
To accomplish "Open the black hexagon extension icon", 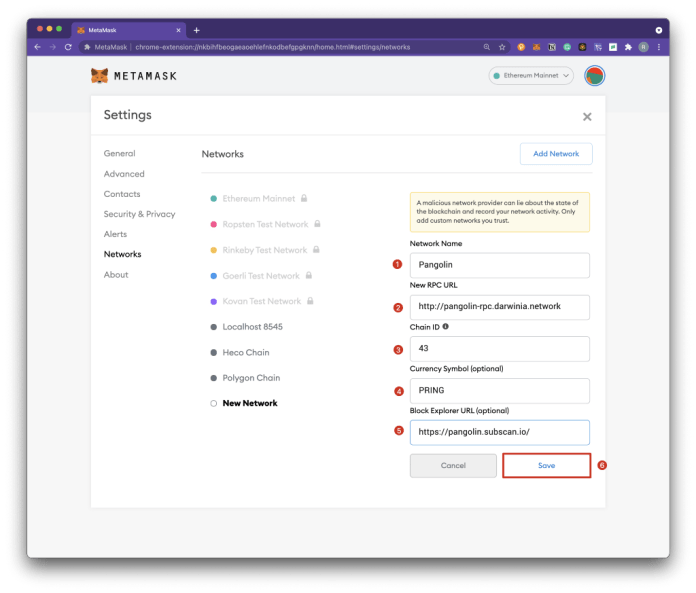I will tap(582, 47).
